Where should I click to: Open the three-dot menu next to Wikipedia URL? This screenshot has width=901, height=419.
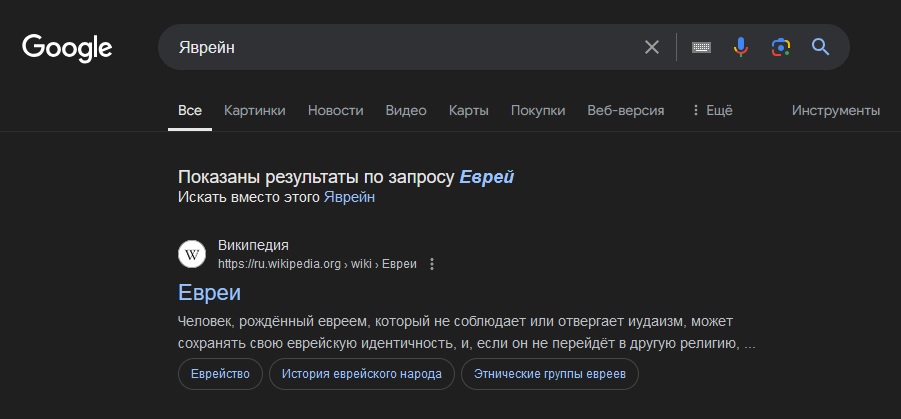432,264
